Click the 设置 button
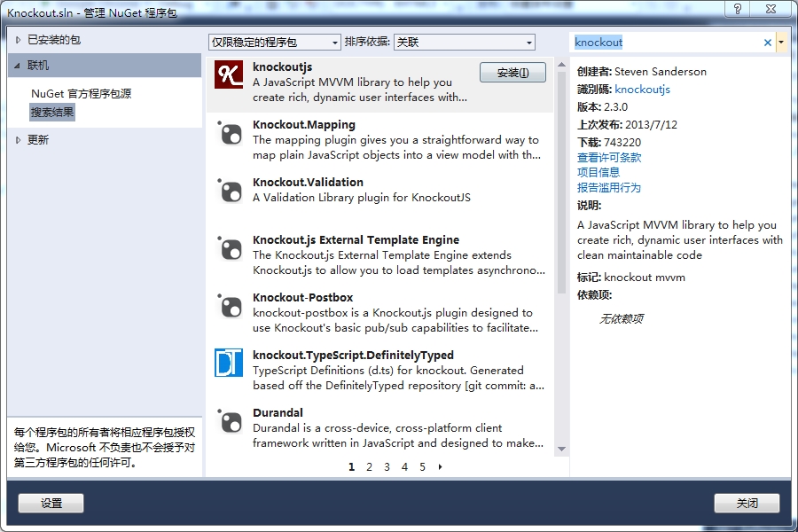The height and width of the screenshot is (532, 798). click(x=51, y=503)
